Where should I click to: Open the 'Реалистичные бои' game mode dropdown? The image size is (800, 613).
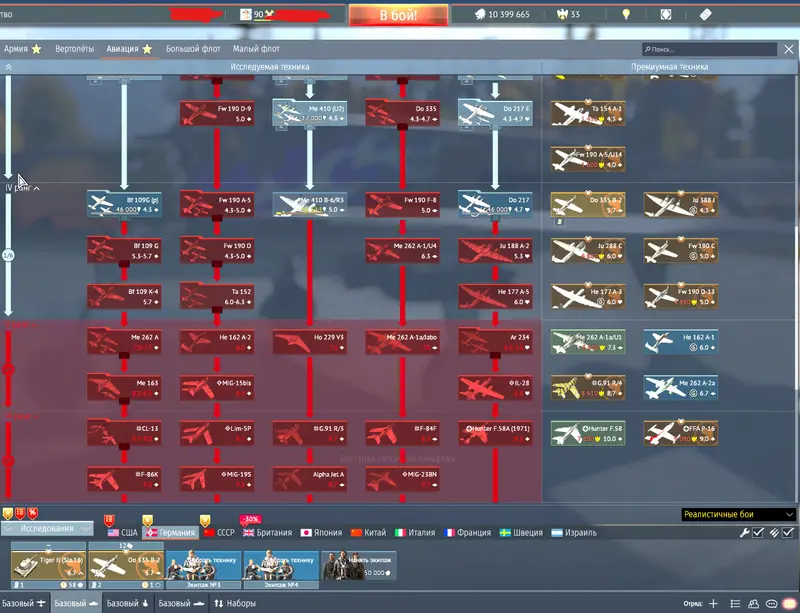[x=738, y=514]
